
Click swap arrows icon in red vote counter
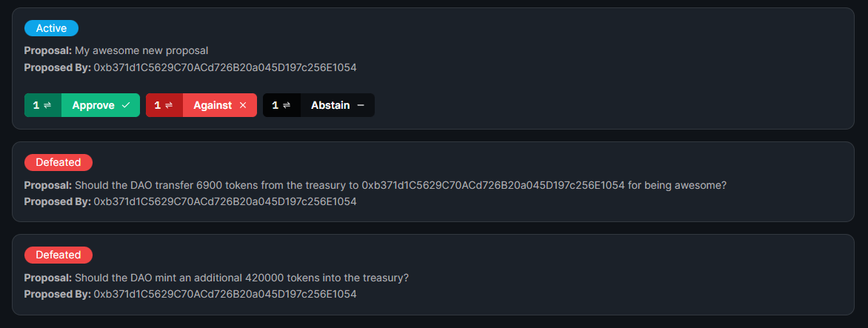169,105
